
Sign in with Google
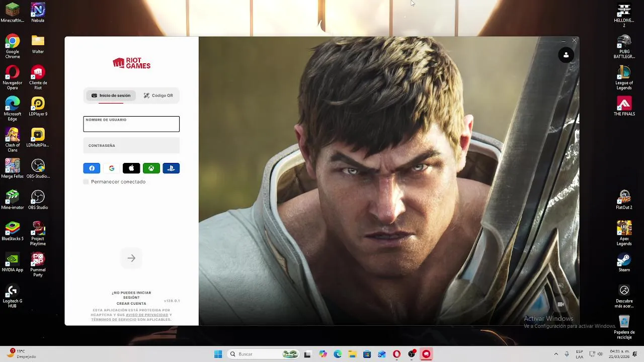(x=111, y=168)
